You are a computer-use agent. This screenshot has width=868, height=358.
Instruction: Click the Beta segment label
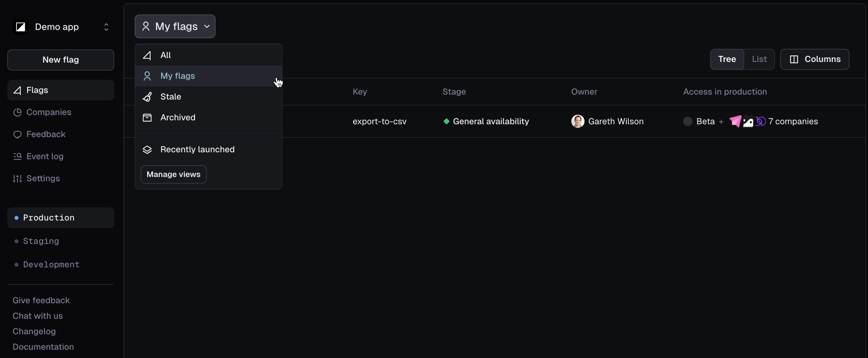[x=706, y=121]
